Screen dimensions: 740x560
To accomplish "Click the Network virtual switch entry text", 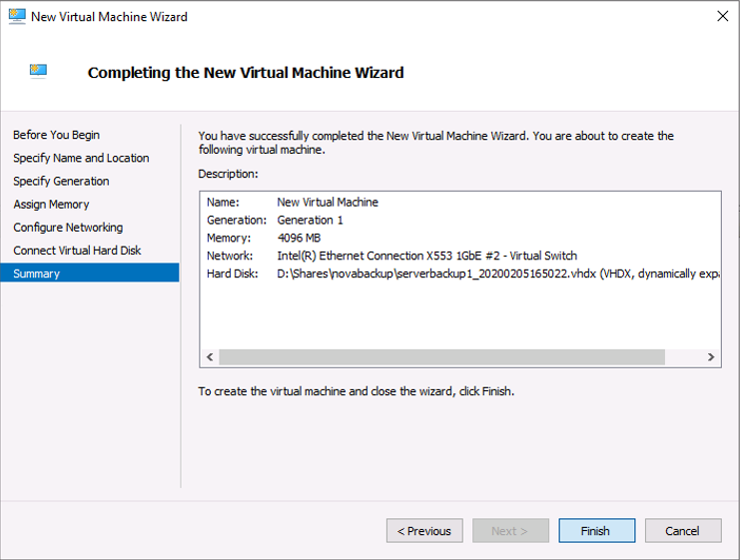I will 426,256.
